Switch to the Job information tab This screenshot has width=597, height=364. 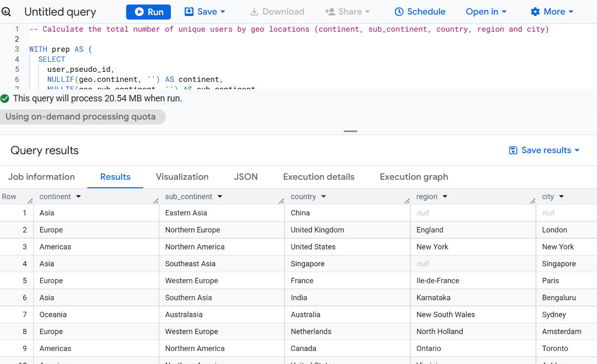click(x=41, y=177)
